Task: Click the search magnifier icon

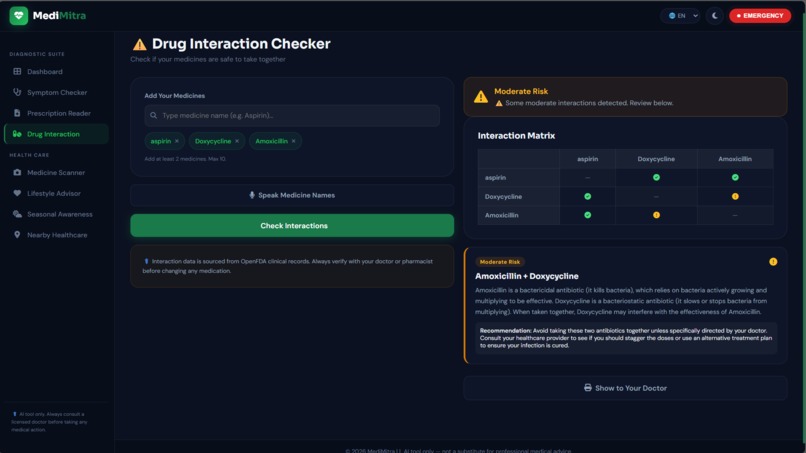Action: (154, 116)
